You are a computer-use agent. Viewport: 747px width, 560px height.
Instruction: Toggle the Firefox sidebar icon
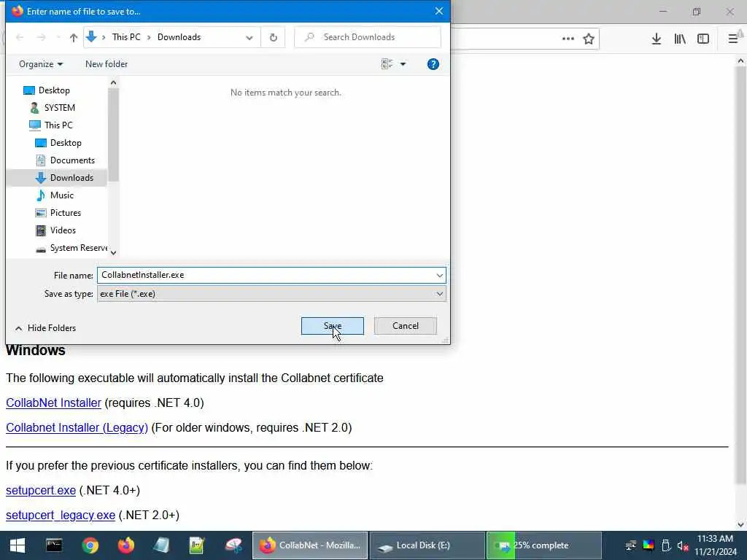click(x=703, y=39)
